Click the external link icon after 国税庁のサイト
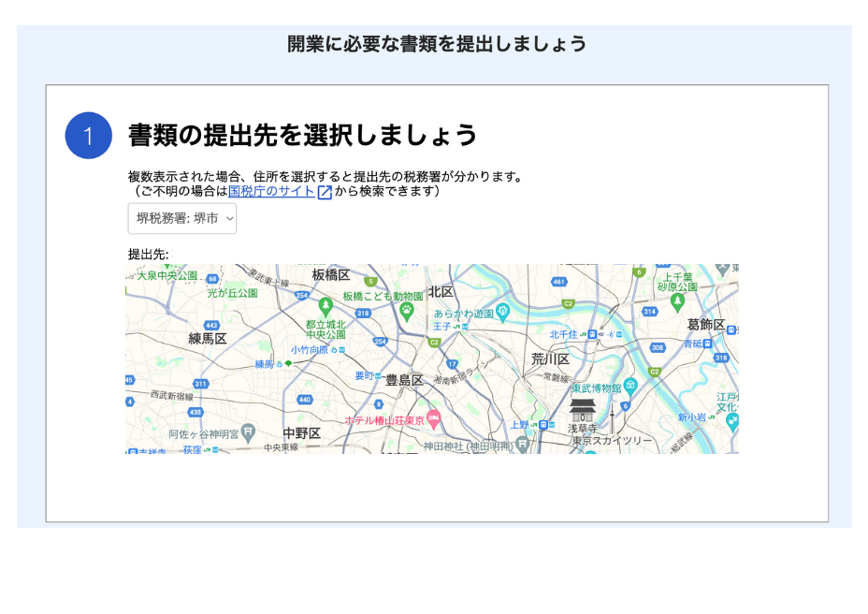 coord(325,192)
